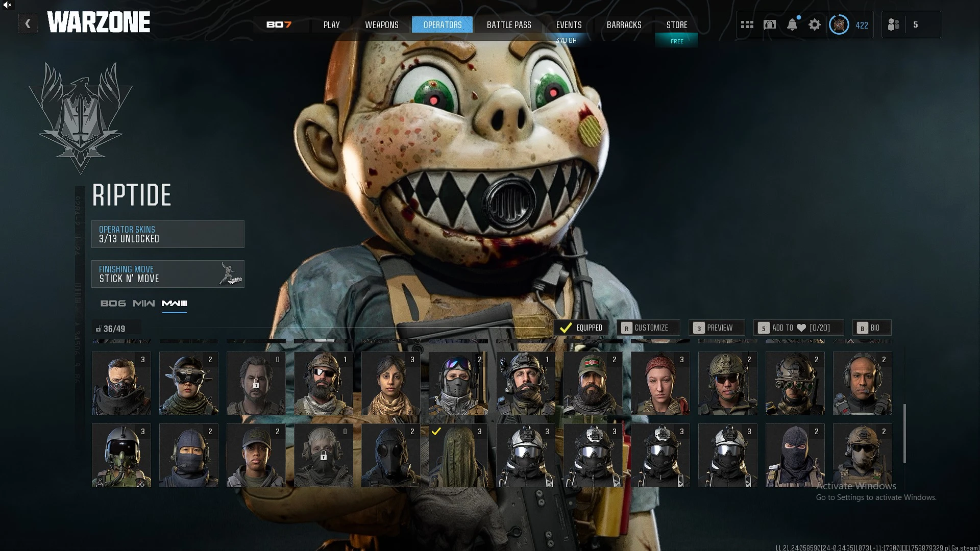Open the notifications bell
The image size is (980, 551).
pyautogui.click(x=792, y=24)
